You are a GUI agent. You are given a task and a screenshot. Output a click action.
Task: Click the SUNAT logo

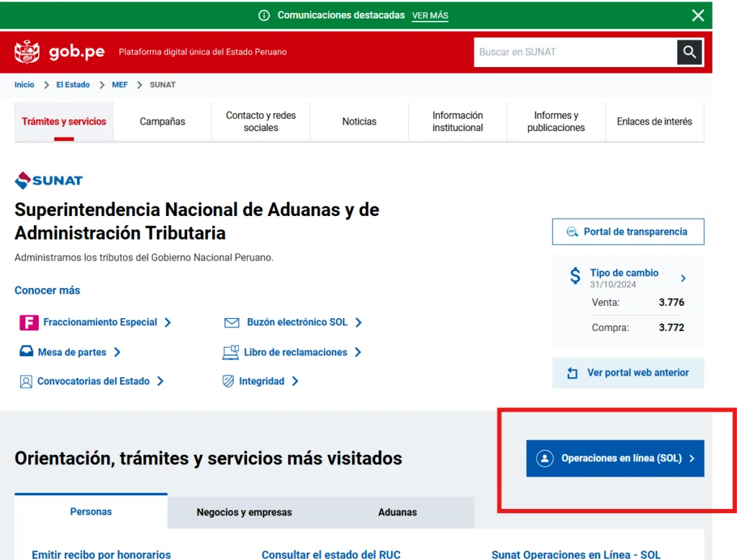pyautogui.click(x=49, y=180)
